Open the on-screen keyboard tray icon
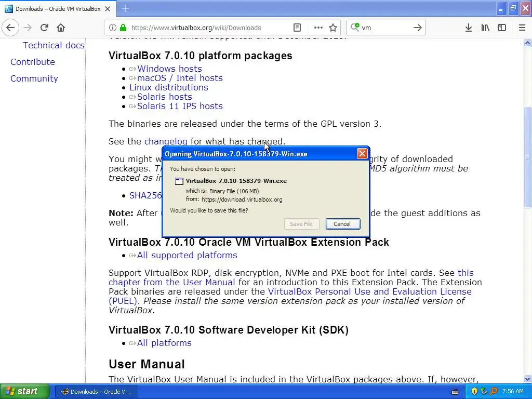The width and height of the screenshot is (532, 399). click(455, 392)
